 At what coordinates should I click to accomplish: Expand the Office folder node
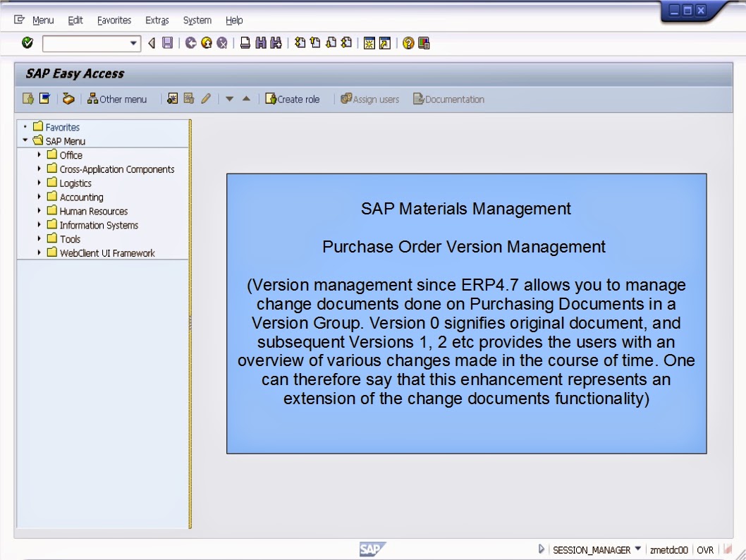click(x=39, y=154)
